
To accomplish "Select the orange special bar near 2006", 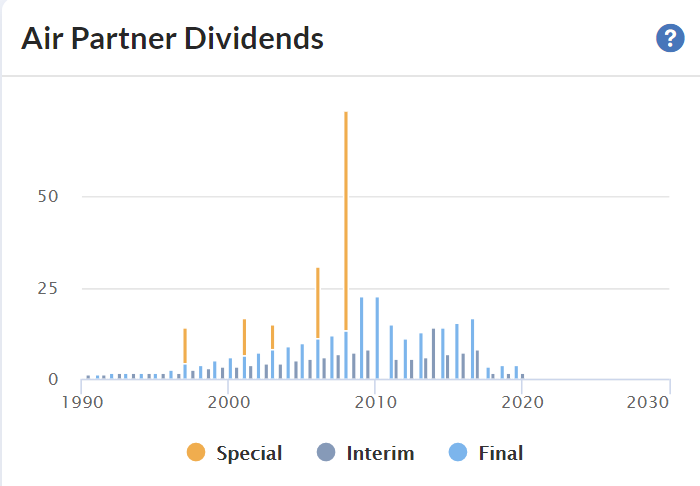I will pyautogui.click(x=318, y=303).
